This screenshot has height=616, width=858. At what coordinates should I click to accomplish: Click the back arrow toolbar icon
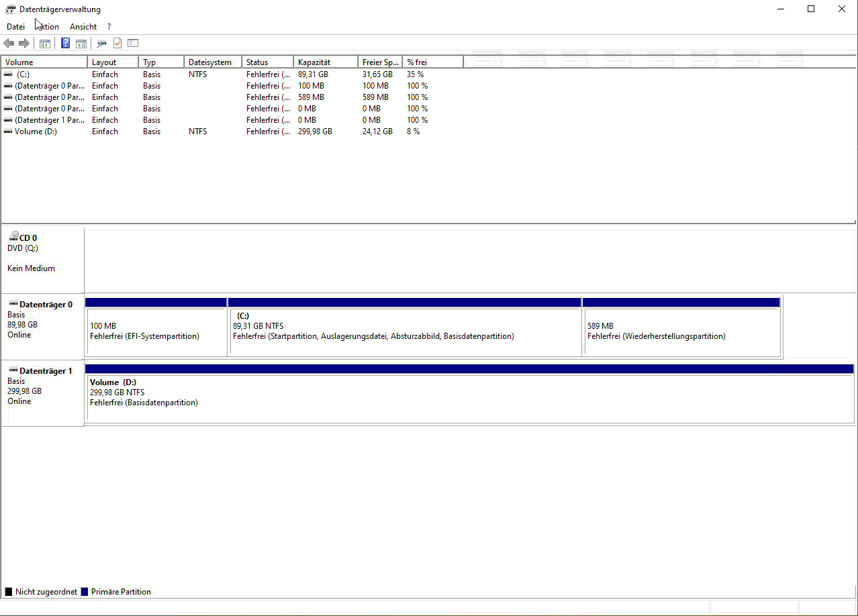(9, 44)
